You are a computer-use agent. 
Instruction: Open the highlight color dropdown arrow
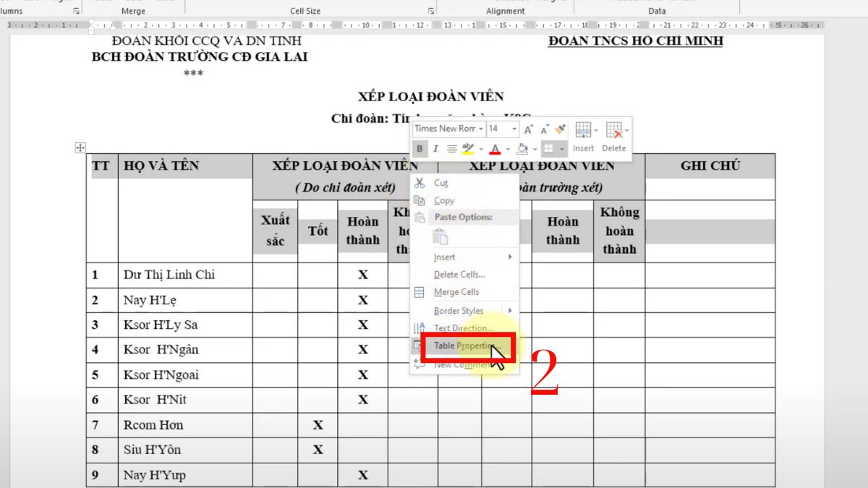coord(480,150)
